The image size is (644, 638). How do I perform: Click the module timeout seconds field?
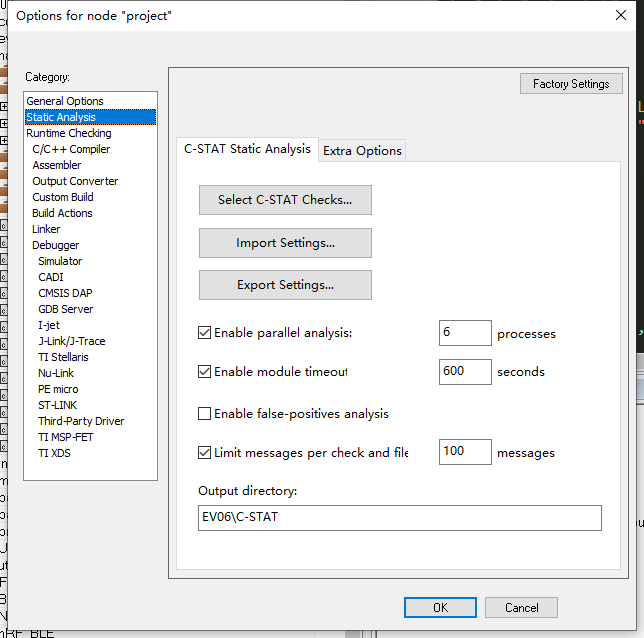click(465, 371)
